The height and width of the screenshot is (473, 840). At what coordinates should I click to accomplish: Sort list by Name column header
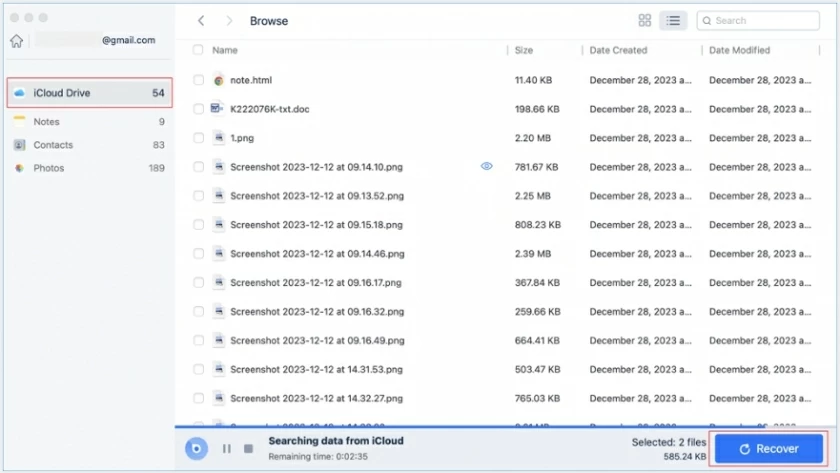coord(225,50)
